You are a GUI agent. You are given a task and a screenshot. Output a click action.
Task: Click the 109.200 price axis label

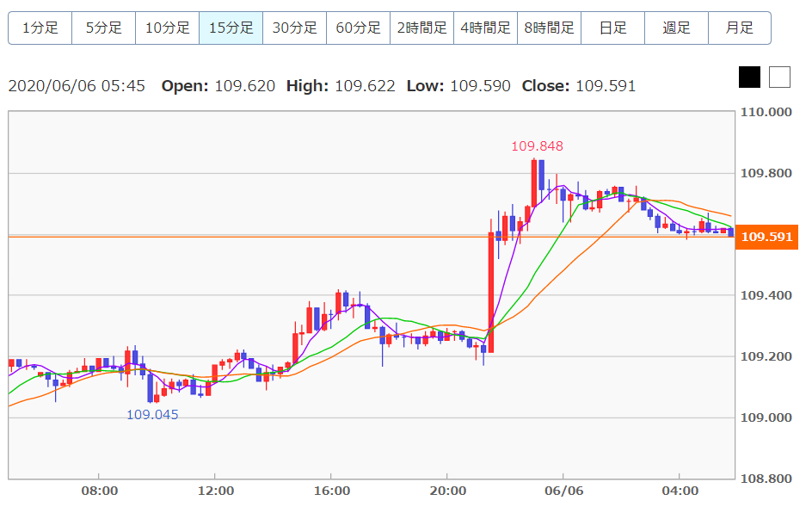pos(766,356)
